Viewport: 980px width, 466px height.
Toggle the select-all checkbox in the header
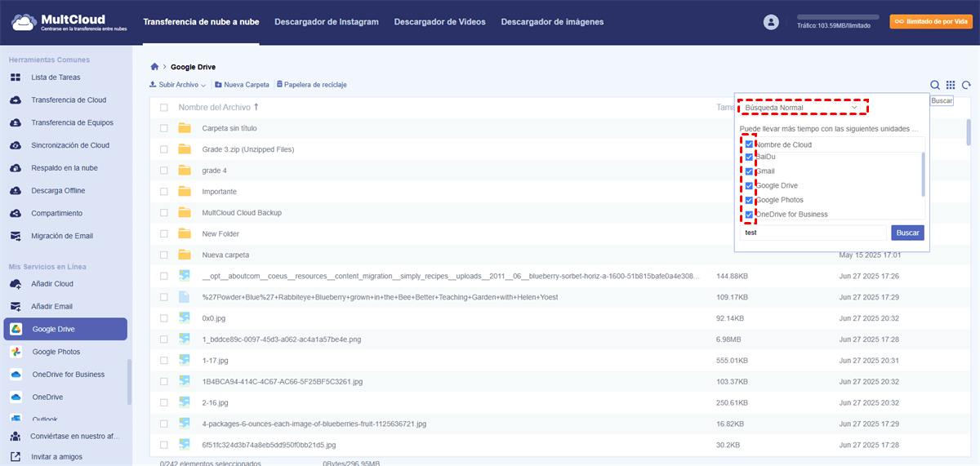point(164,108)
